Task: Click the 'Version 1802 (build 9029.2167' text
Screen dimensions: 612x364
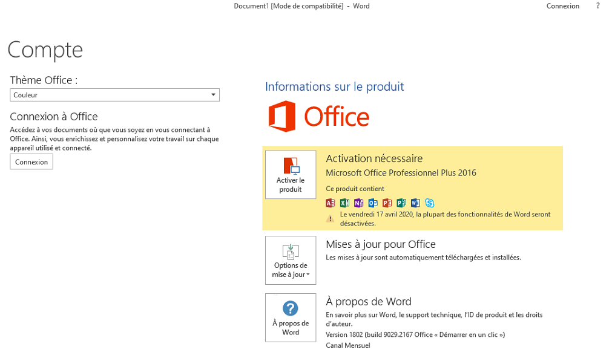Action: tap(415, 335)
